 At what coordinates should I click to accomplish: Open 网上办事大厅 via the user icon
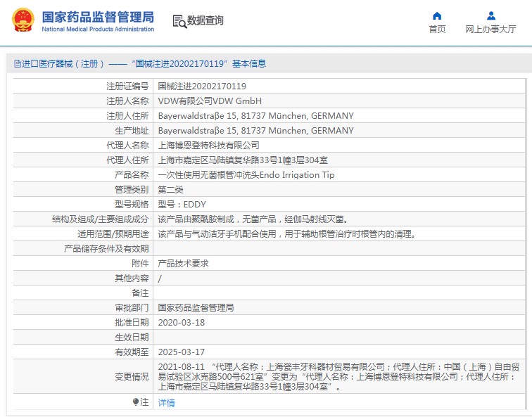[x=491, y=16]
